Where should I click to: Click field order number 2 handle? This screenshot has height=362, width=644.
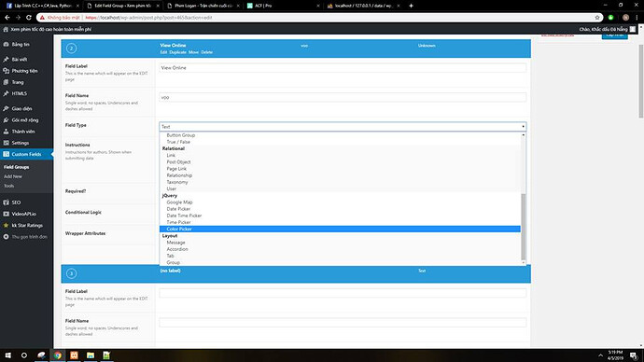click(71, 49)
